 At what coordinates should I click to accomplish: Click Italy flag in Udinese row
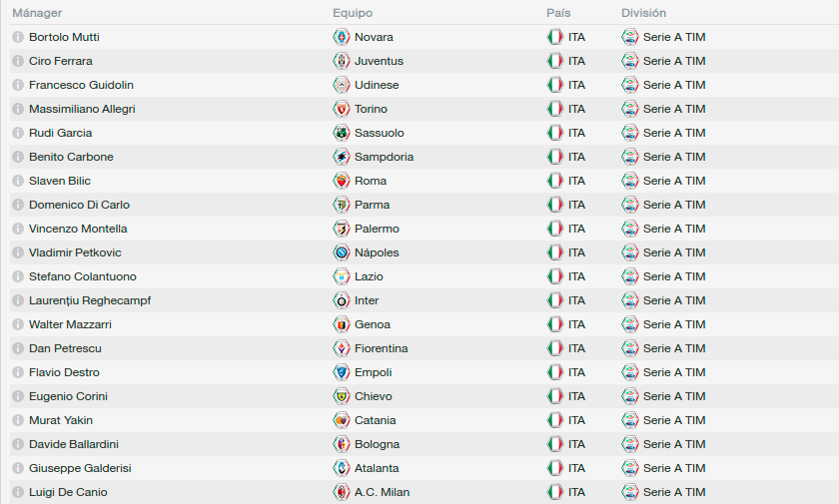[555, 85]
